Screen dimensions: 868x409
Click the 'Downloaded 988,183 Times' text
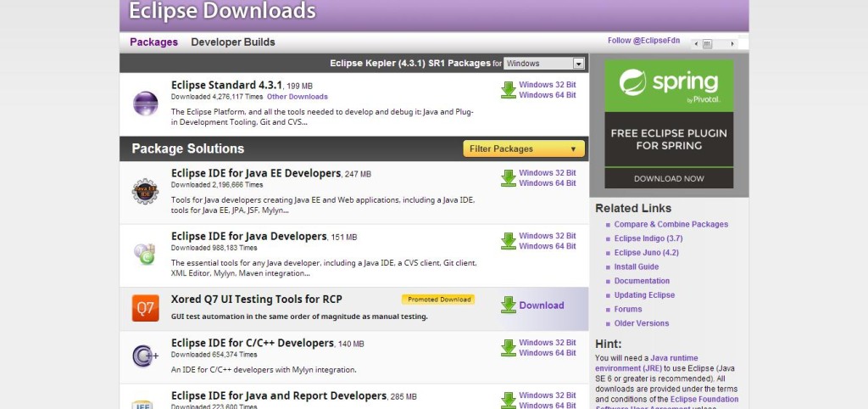214,249
